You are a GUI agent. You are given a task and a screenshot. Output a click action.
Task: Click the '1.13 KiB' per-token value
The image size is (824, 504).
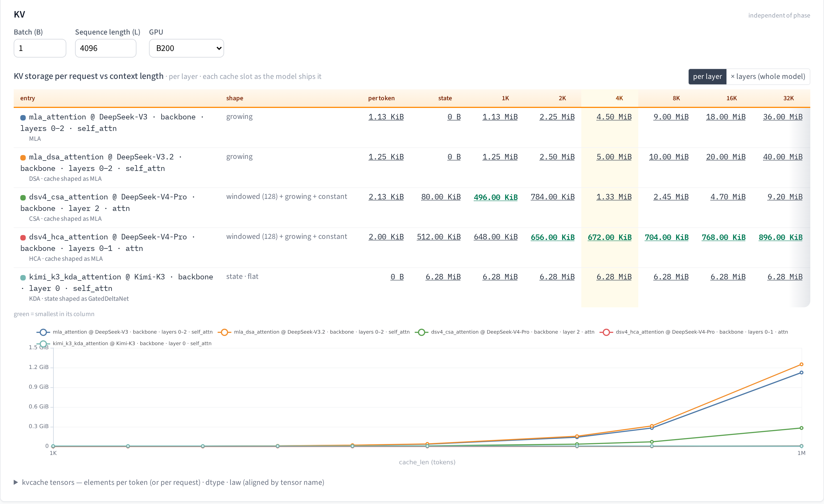coord(386,117)
